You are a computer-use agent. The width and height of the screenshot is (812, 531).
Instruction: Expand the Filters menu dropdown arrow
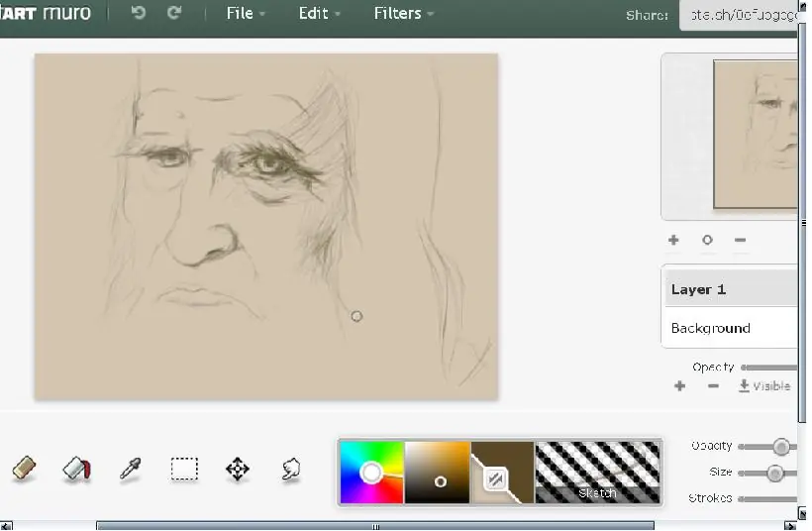coord(431,15)
